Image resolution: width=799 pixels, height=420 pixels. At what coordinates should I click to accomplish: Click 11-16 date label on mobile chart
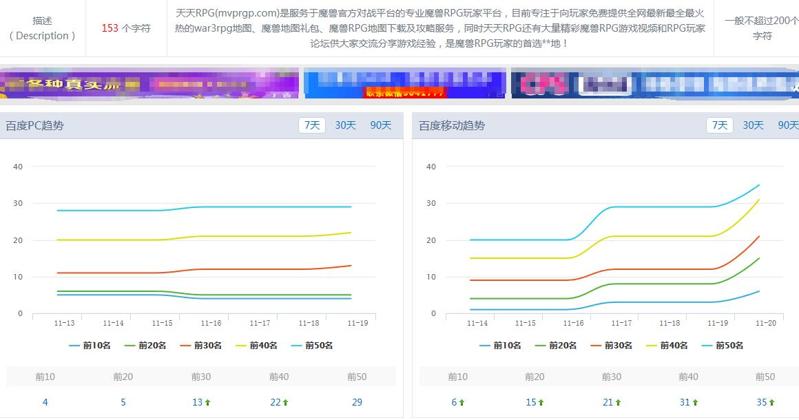[573, 323]
